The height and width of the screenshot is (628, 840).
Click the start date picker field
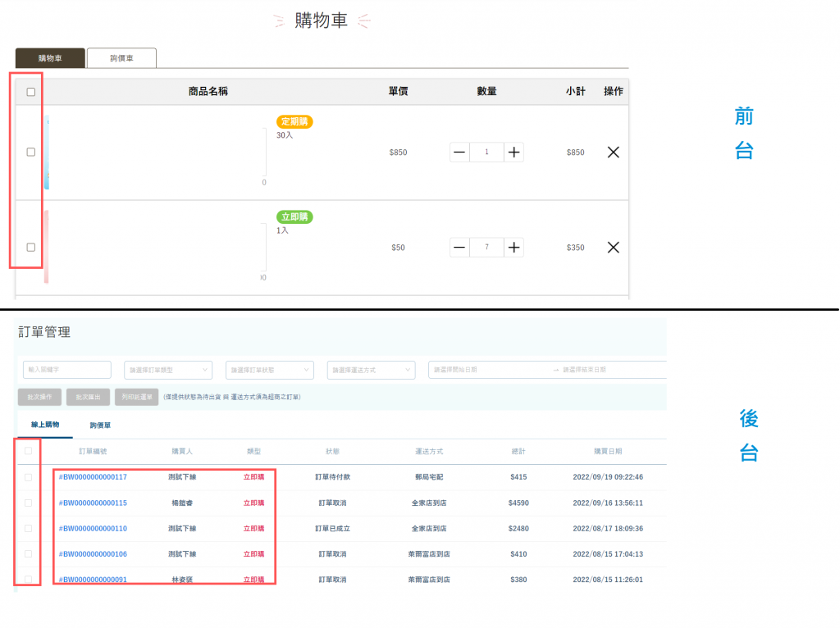pos(487,370)
